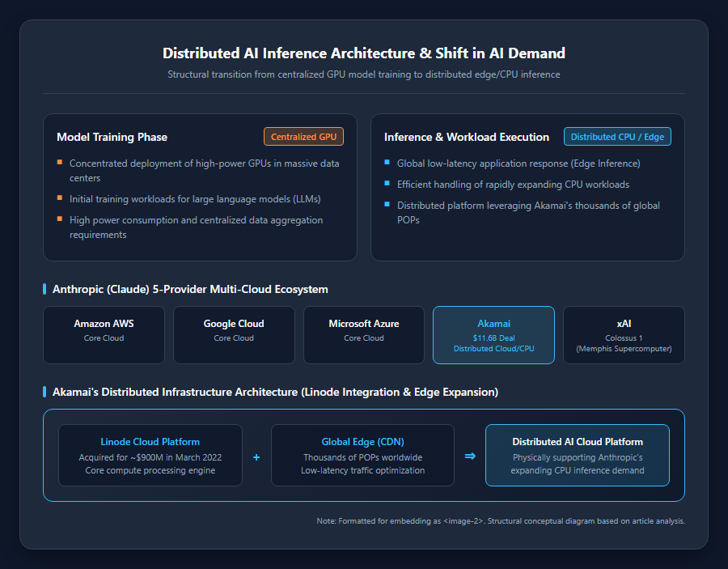Image resolution: width=728 pixels, height=569 pixels.
Task: Open the Linode Cloud Platform box
Action: [x=150, y=455]
